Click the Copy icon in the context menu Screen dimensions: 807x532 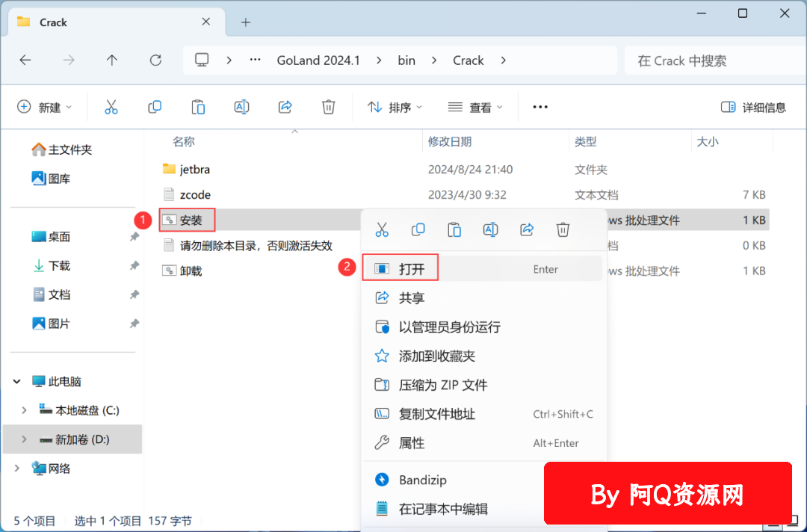pyautogui.click(x=418, y=229)
